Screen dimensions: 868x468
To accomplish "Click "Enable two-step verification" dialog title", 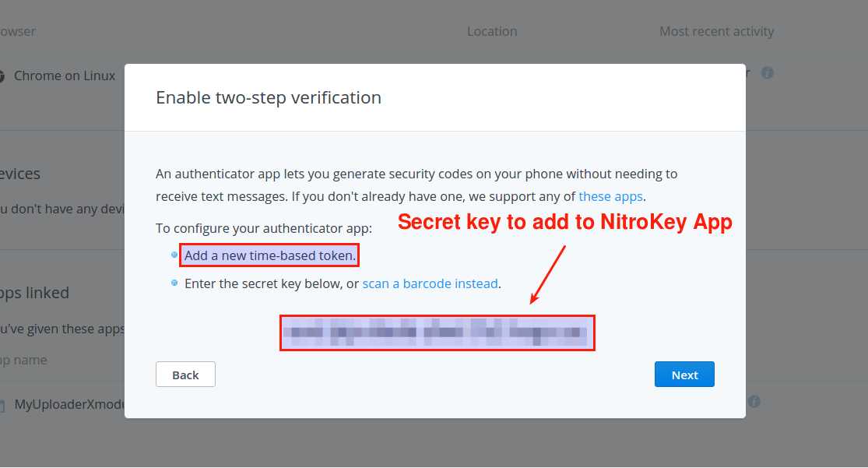I will (x=269, y=97).
